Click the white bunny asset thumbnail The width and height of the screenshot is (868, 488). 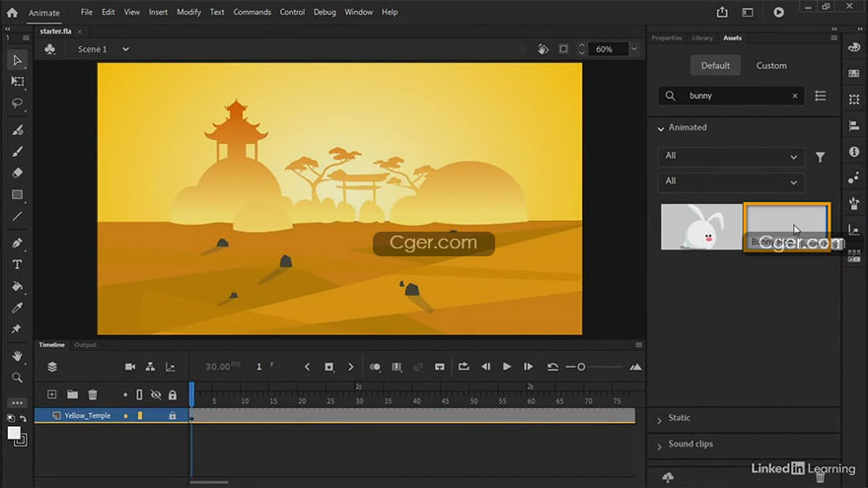click(701, 227)
